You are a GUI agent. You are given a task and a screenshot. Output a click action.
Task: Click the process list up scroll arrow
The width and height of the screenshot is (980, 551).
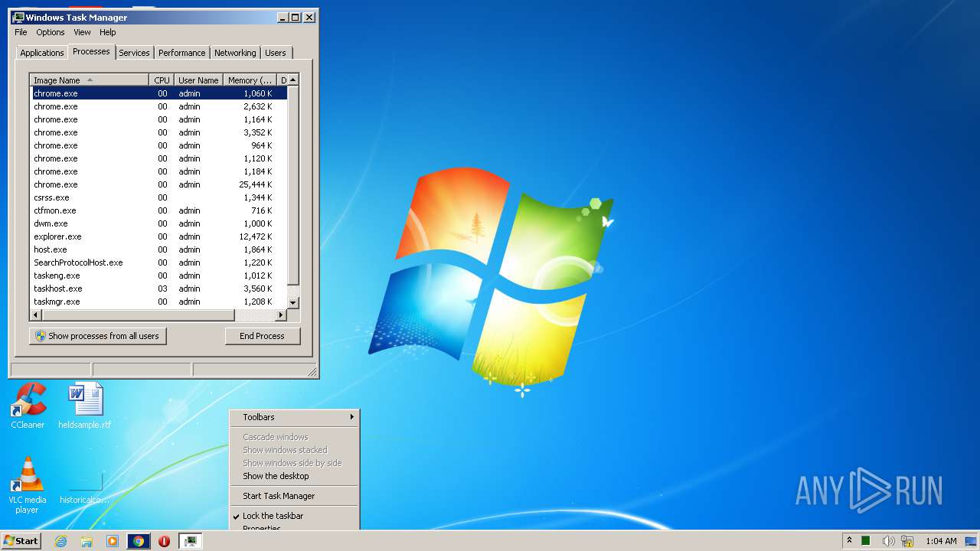tap(293, 80)
